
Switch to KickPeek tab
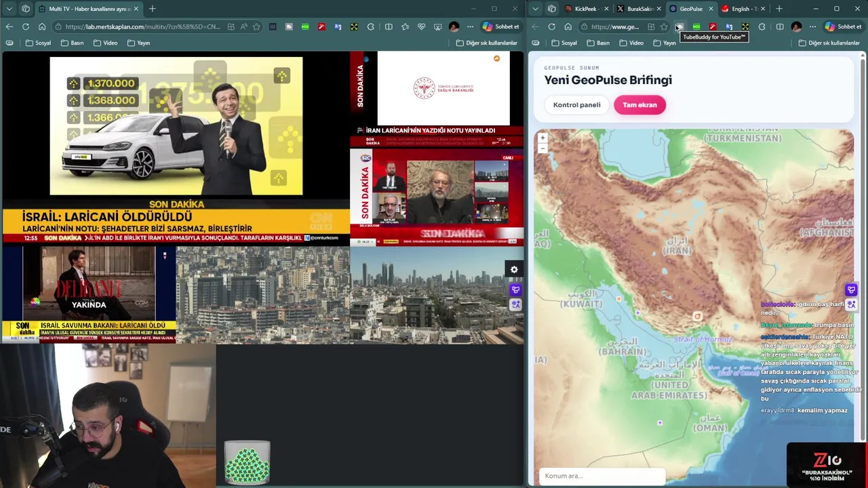[x=586, y=9]
